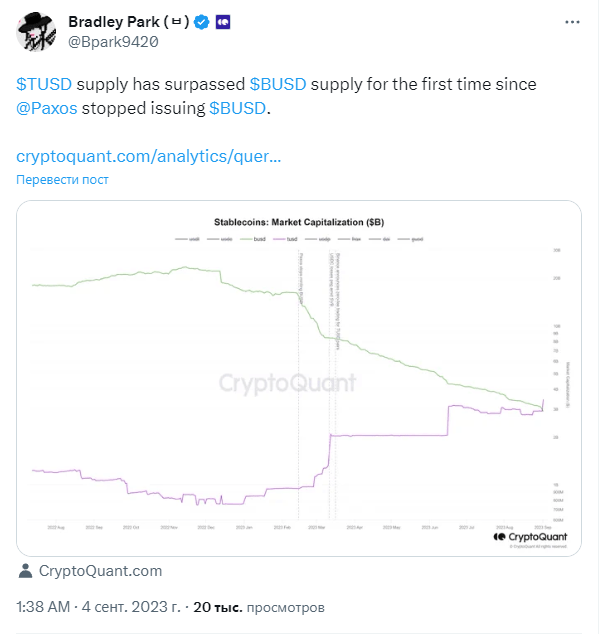Open the 20 тыс. просмотров view count
This screenshot has height=634, width=601.
pyautogui.click(x=259, y=607)
